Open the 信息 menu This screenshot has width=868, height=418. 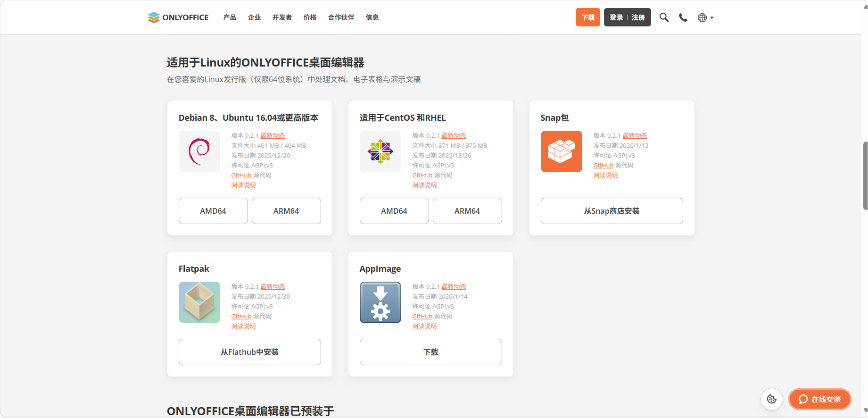click(x=372, y=17)
